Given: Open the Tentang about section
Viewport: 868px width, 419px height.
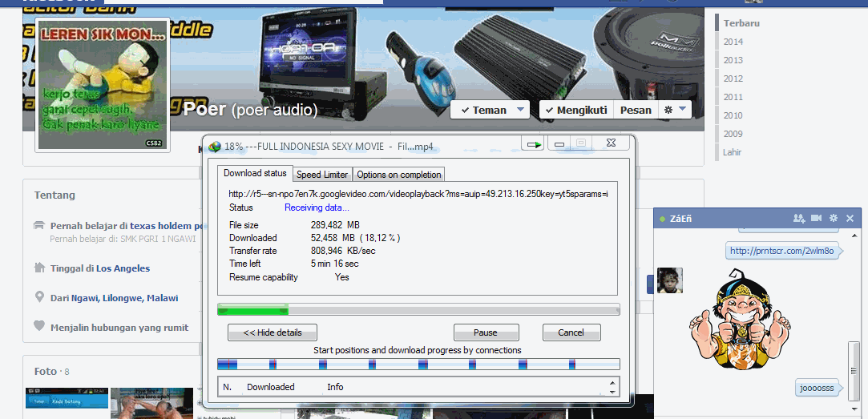Looking at the screenshot, I should click(55, 195).
